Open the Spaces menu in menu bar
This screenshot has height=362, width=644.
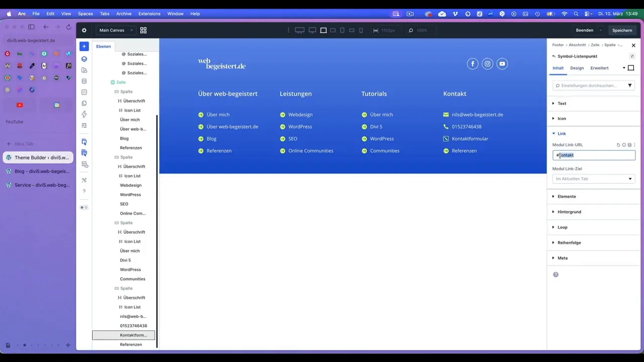tap(86, 14)
